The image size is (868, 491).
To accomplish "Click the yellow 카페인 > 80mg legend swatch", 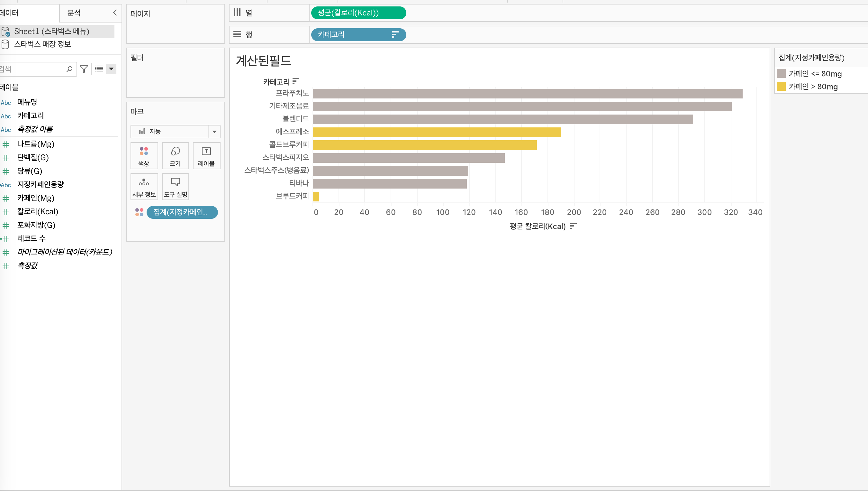I will point(781,87).
